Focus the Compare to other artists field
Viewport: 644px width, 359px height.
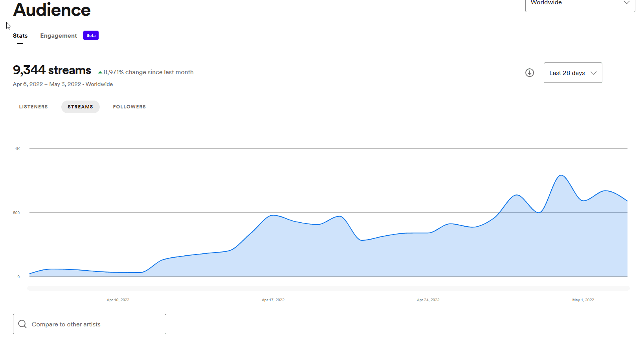click(x=94, y=324)
